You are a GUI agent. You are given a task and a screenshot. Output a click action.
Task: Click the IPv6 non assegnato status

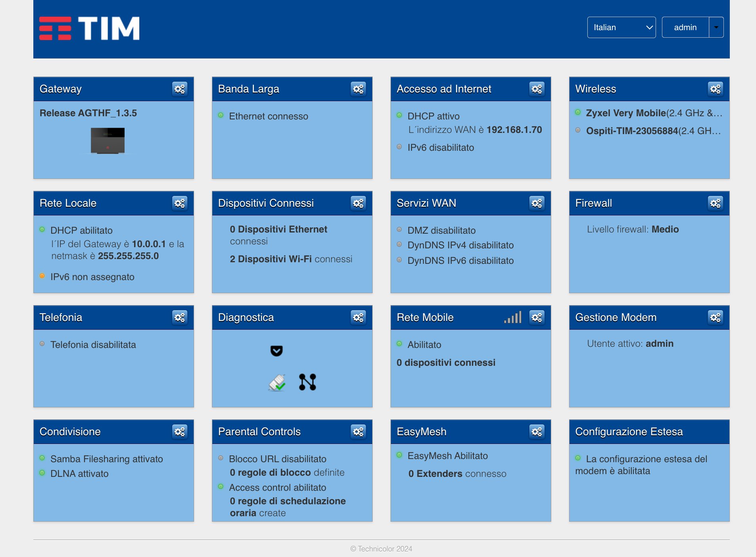click(x=92, y=277)
